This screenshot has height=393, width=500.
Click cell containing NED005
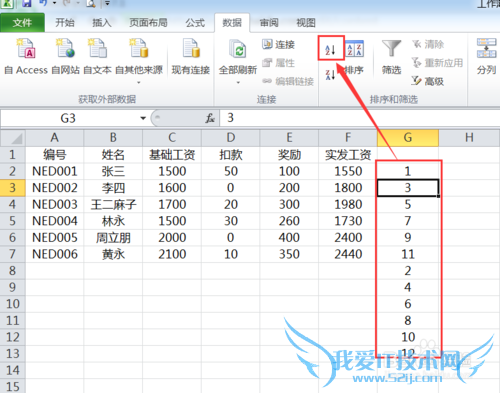tap(55, 237)
